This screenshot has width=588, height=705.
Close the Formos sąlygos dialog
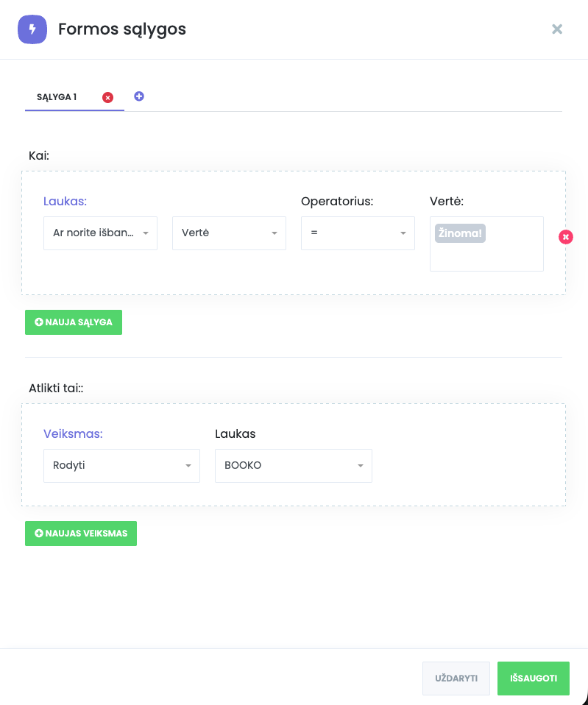point(557,29)
